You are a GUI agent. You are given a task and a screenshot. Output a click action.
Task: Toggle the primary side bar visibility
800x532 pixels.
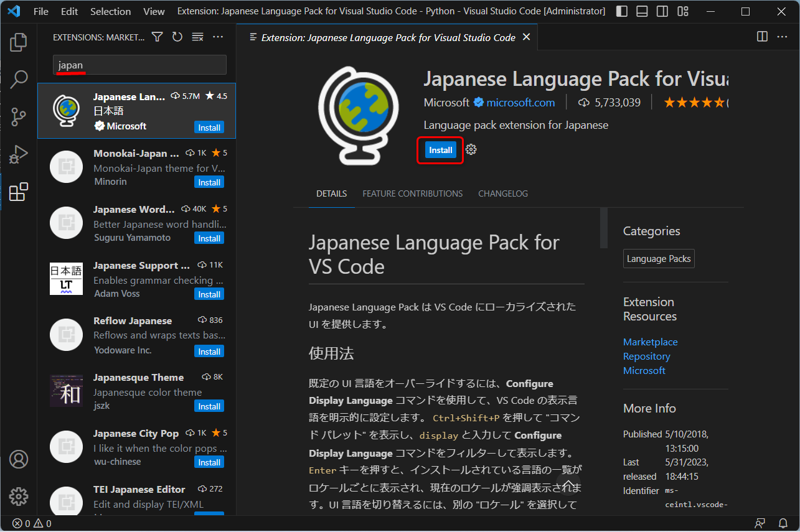pos(621,11)
